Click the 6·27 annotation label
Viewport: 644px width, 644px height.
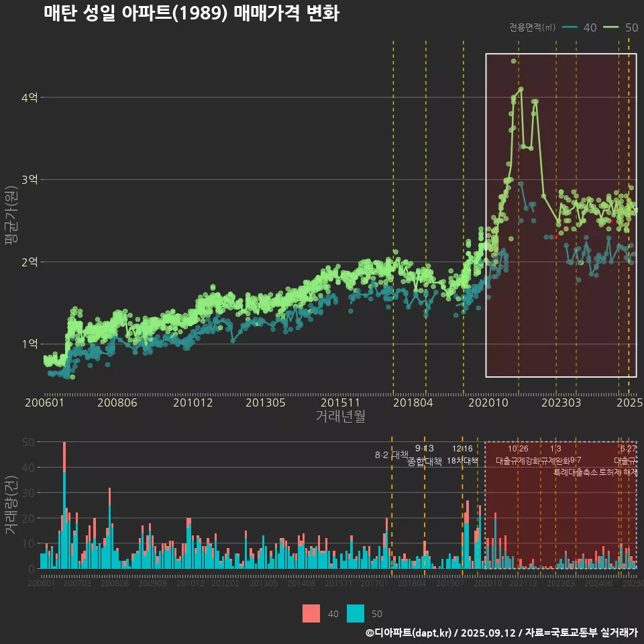pyautogui.click(x=629, y=449)
